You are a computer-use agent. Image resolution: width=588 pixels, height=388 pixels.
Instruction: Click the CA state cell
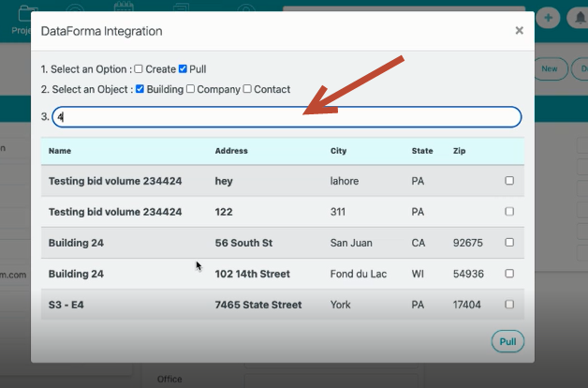tap(419, 243)
